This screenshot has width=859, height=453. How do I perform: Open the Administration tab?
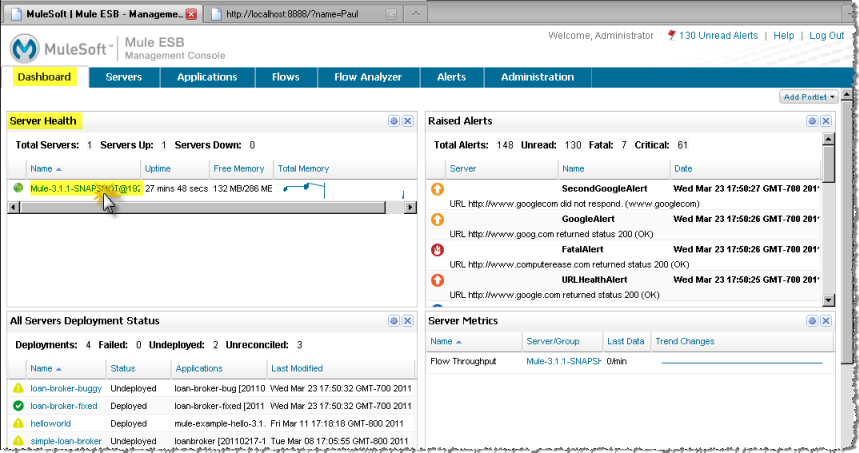coord(537,77)
